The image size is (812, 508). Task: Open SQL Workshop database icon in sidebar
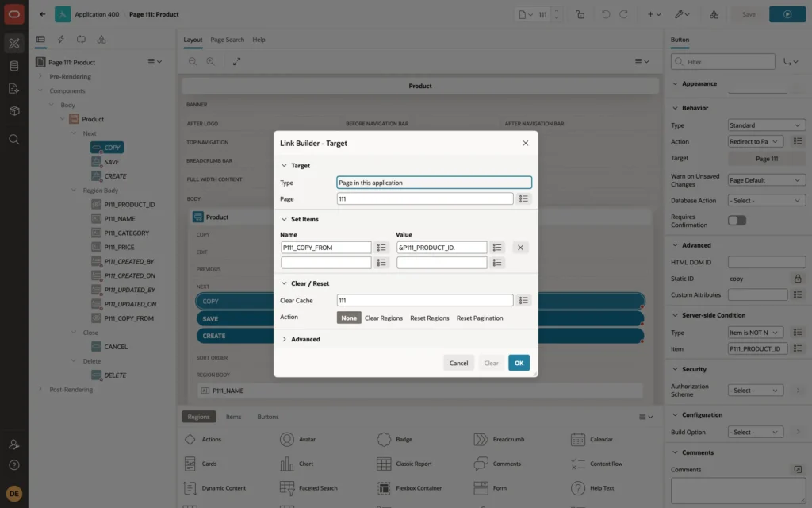tap(14, 66)
